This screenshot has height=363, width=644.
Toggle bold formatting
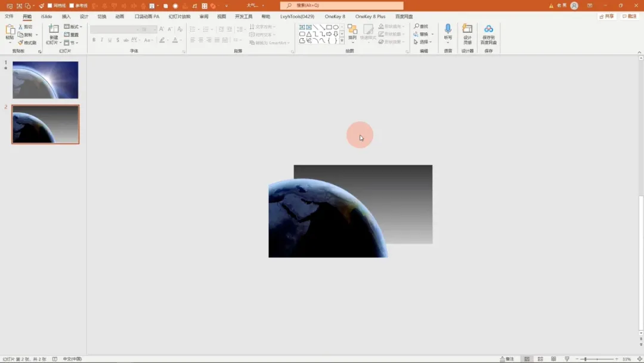[94, 39]
